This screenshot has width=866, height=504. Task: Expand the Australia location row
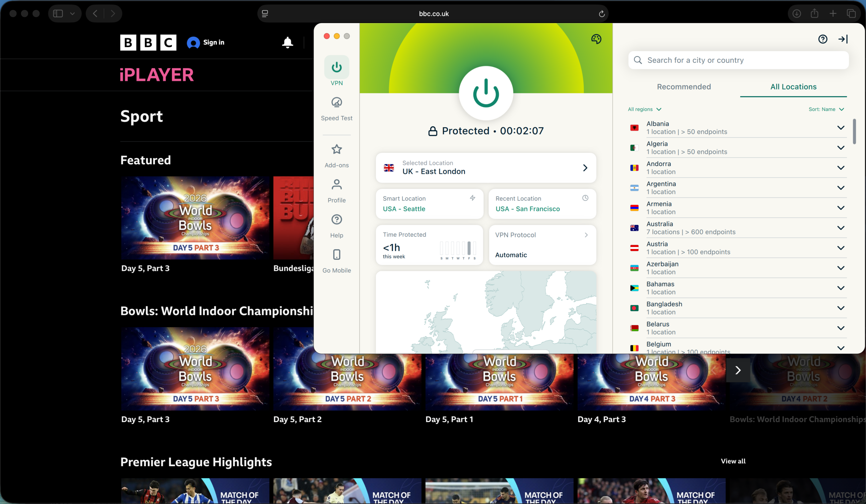point(841,228)
